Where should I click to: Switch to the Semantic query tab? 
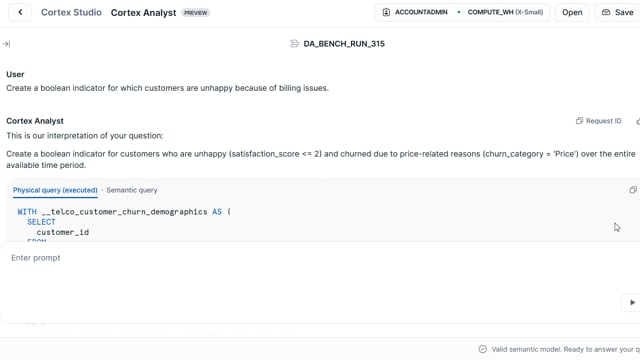tap(132, 190)
